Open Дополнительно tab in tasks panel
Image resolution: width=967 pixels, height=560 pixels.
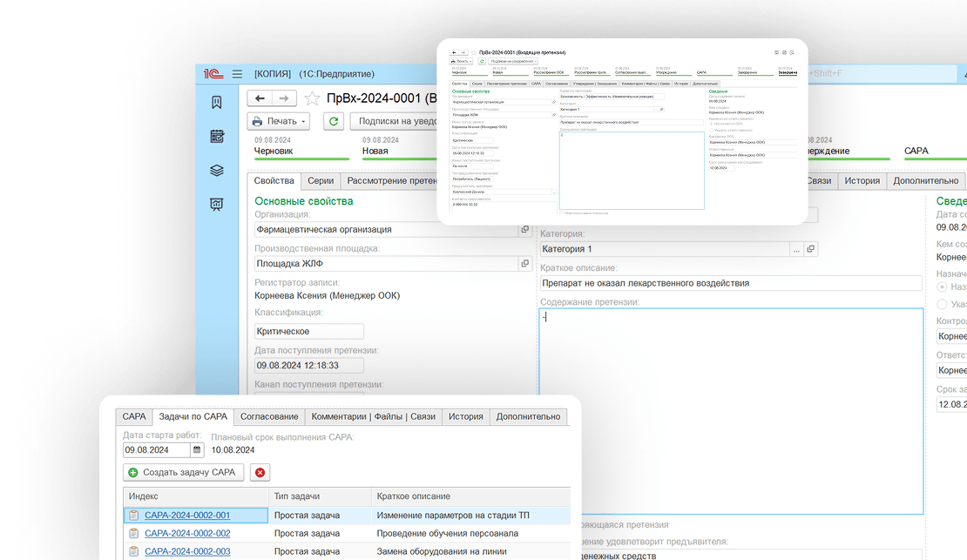pyautogui.click(x=529, y=417)
